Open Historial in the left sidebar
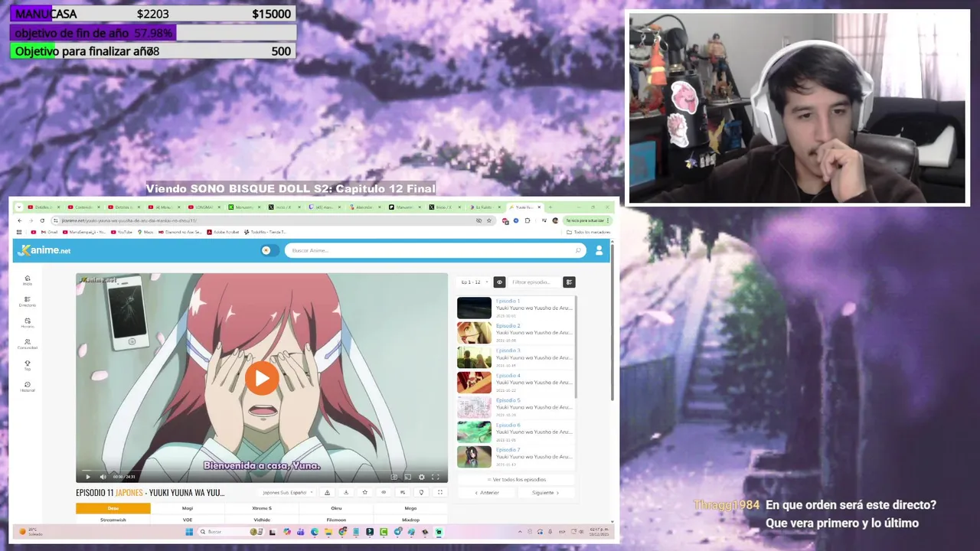 28,386
